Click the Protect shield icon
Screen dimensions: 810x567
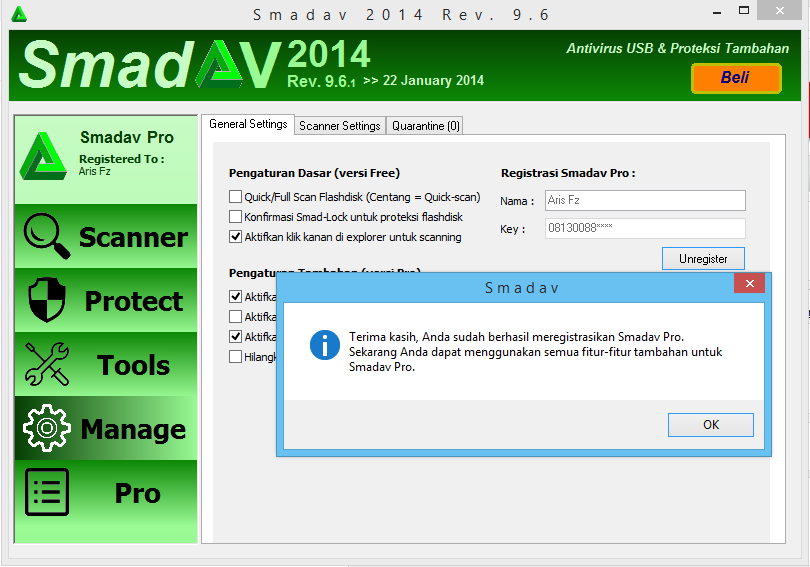(46, 300)
